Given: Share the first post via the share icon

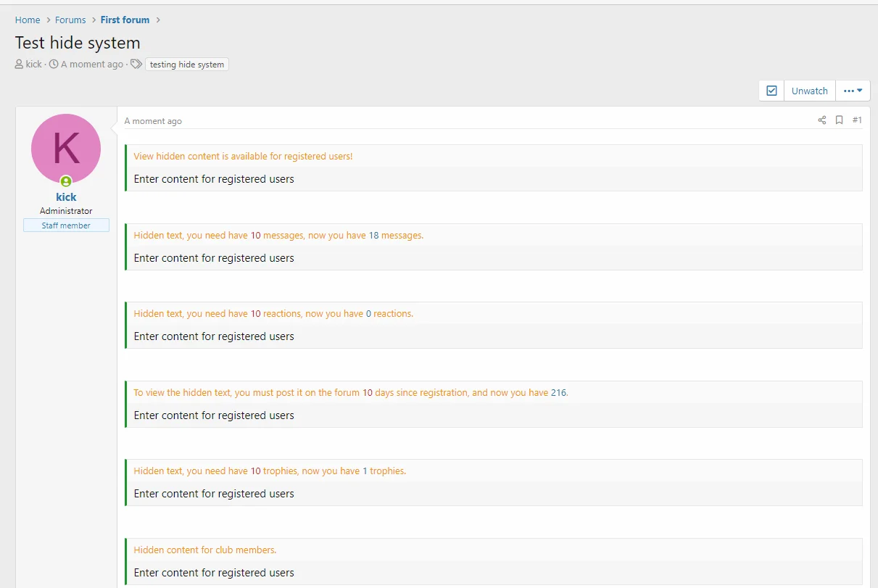Looking at the screenshot, I should coord(821,120).
